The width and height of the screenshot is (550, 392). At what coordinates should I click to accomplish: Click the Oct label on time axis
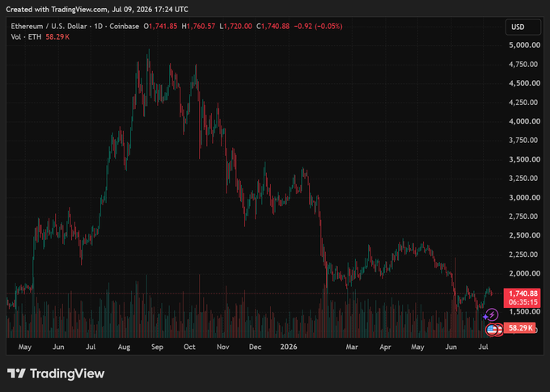[189, 347]
